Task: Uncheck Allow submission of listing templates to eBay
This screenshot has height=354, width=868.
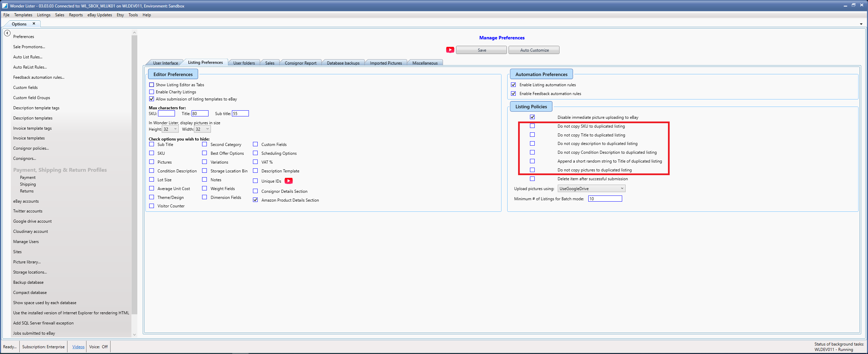Action: click(x=152, y=99)
